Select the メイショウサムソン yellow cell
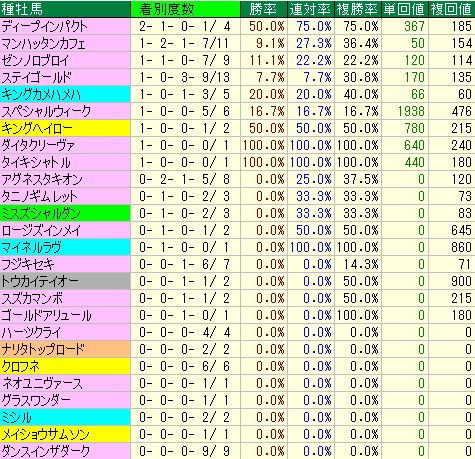Viewport: 475px width, 459px height. click(x=65, y=434)
